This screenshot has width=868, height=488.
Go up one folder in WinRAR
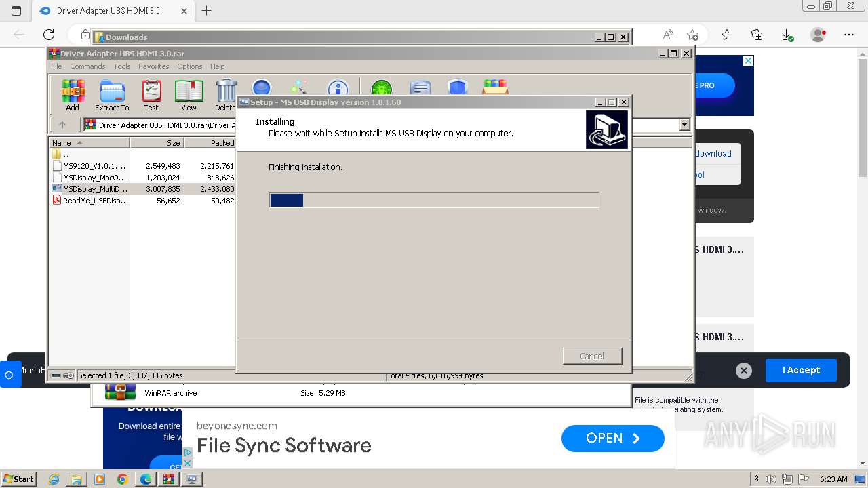click(x=62, y=125)
